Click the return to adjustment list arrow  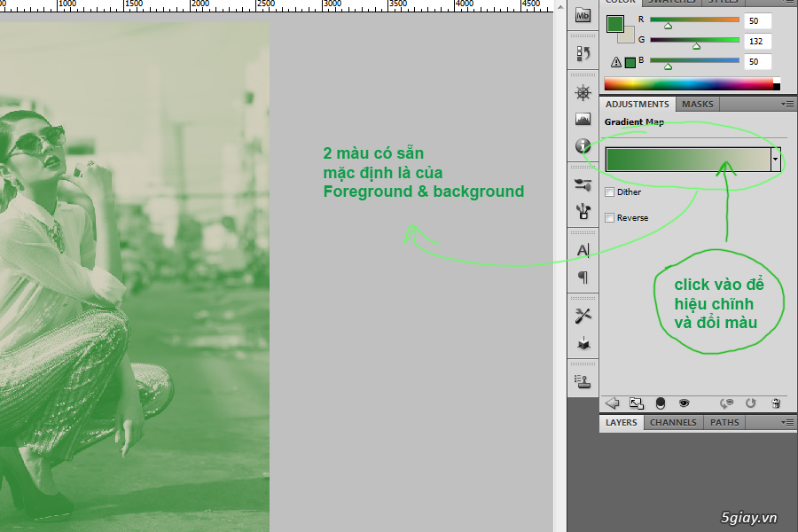612,403
